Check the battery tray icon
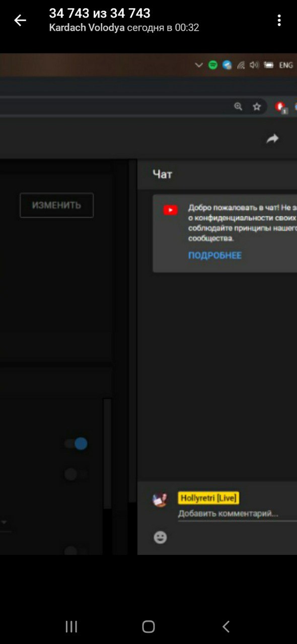This screenshot has height=644, width=297. pos(269,65)
